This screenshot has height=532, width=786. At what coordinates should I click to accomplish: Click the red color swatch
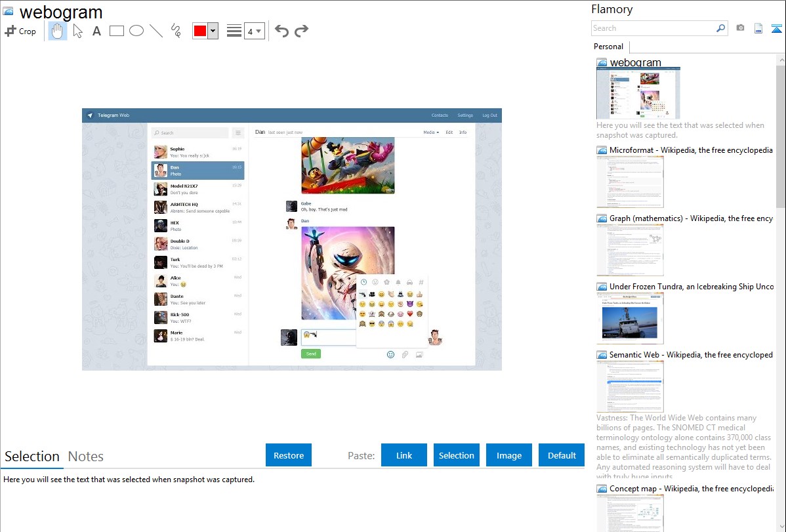200,31
